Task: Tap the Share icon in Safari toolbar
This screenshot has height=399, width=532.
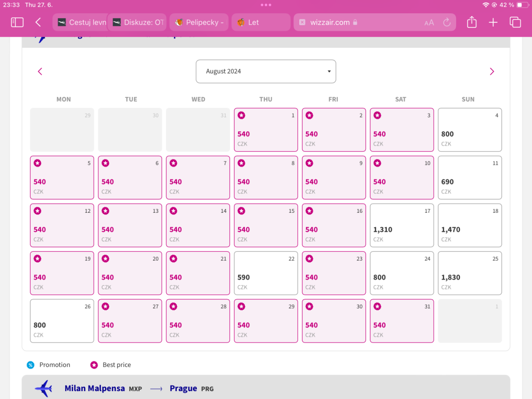Action: click(472, 22)
